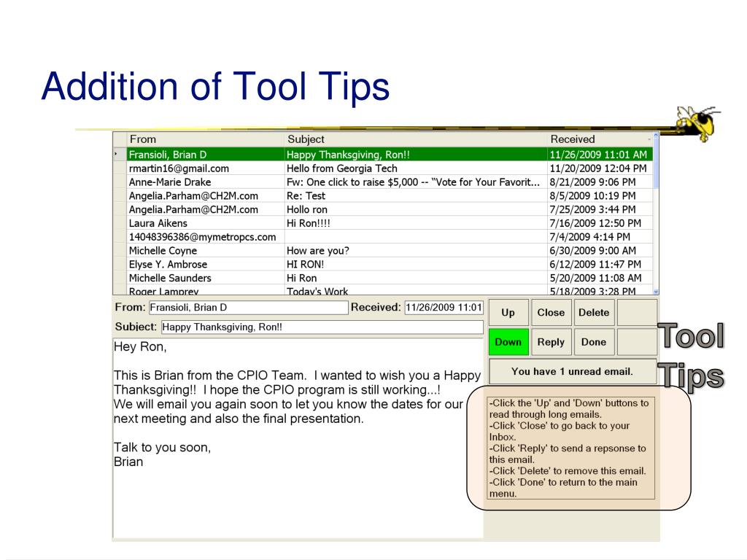Click the Reply button

551,342
